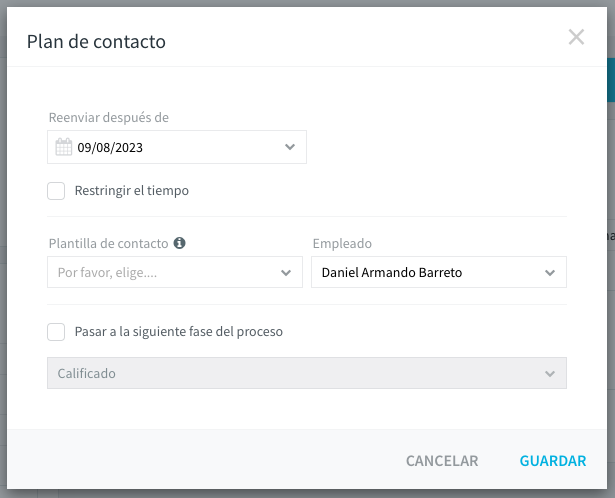The width and height of the screenshot is (615, 498).
Task: Check Pasar a la siguiente fase del proceso
Action: pyautogui.click(x=56, y=332)
